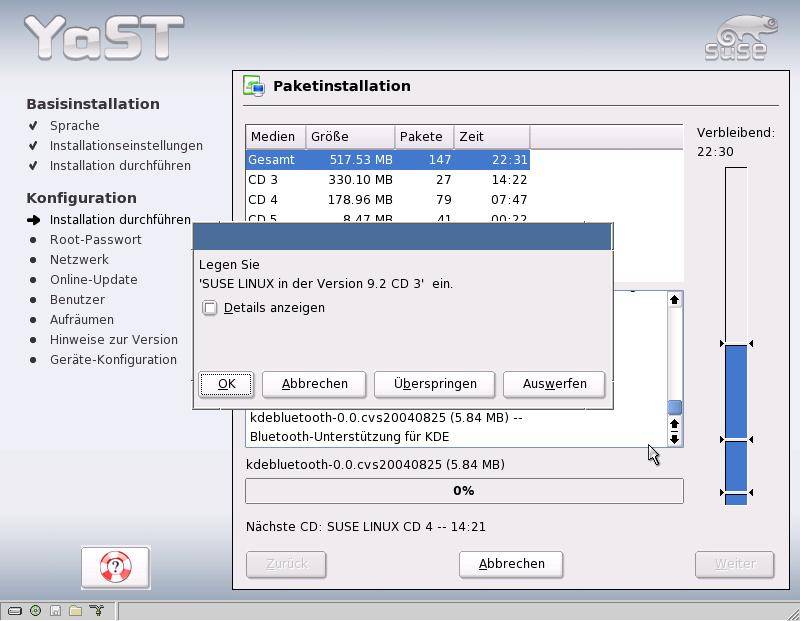Screen dimensions: 800x621
Task: Click the greyed-out Zurück button
Action: [286, 564]
